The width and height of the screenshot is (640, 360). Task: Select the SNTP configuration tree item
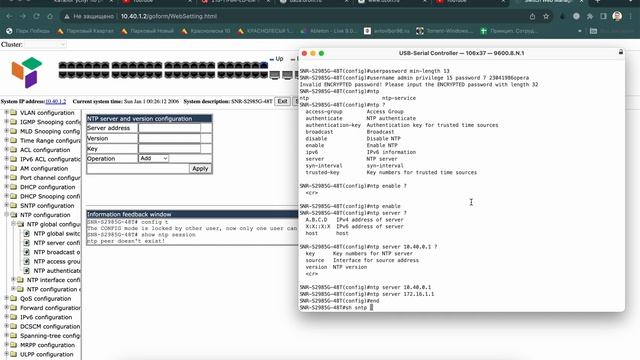(x=47, y=206)
